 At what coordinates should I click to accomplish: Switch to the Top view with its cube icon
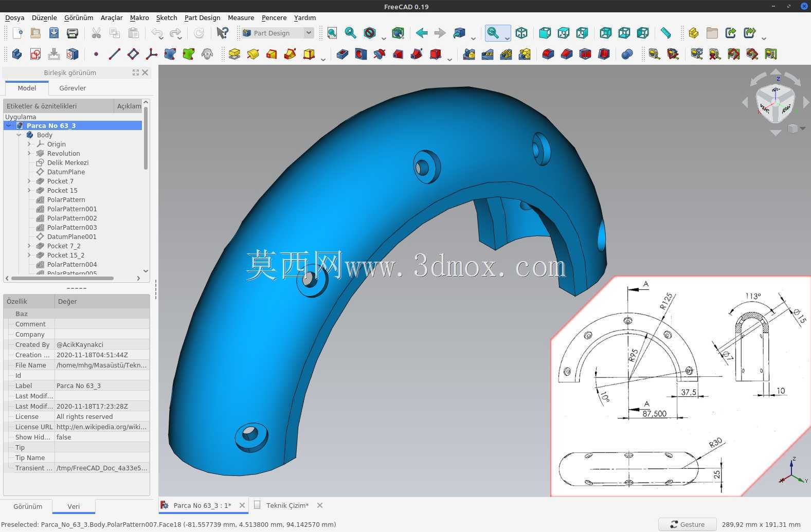(564, 33)
